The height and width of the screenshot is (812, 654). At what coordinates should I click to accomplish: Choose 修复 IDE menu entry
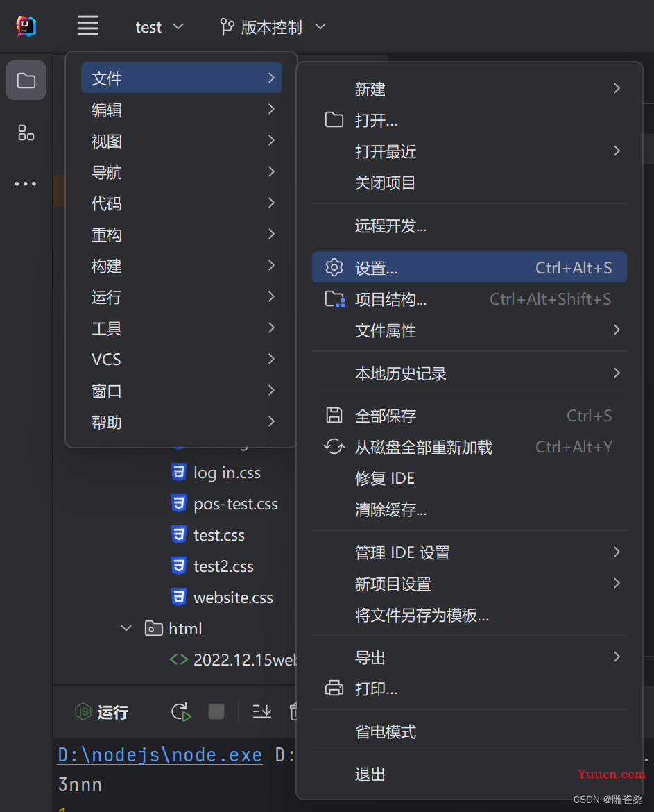point(470,478)
